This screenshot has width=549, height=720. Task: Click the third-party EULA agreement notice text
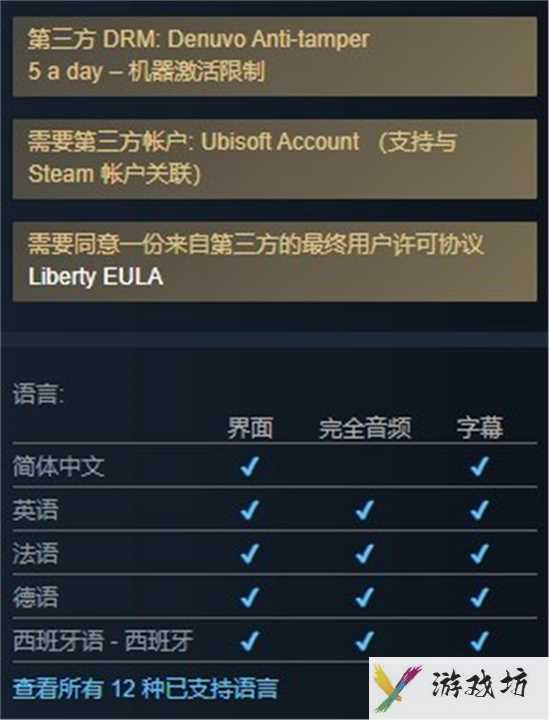(256, 244)
